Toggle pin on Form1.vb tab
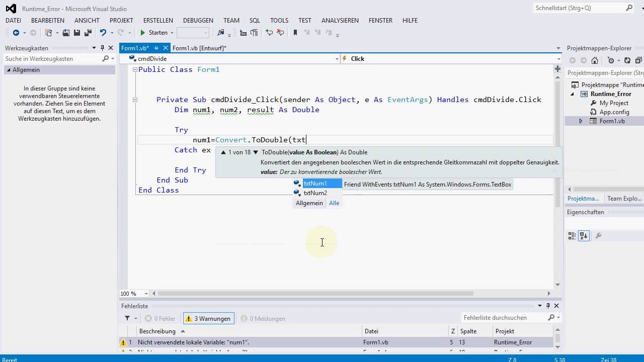 click(156, 48)
